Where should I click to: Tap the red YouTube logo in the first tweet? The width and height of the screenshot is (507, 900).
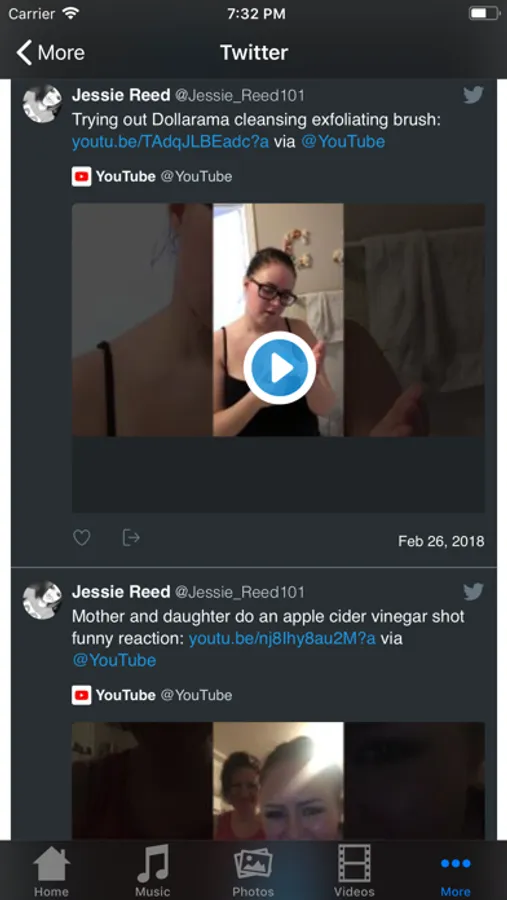pos(82,176)
